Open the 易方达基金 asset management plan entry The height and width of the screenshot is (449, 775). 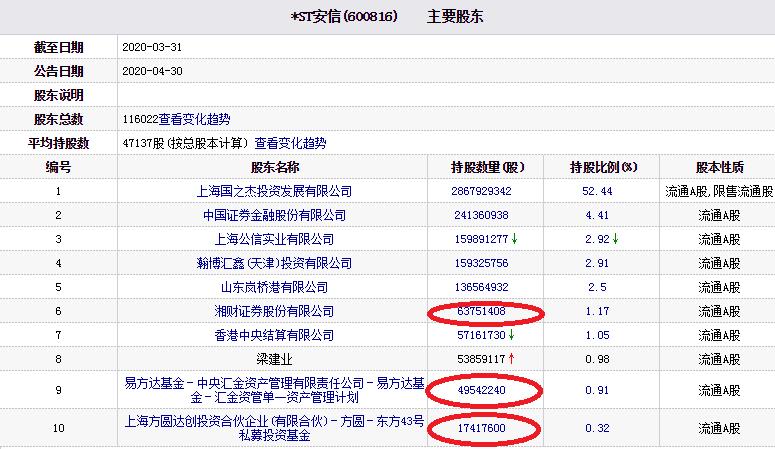pos(275,389)
